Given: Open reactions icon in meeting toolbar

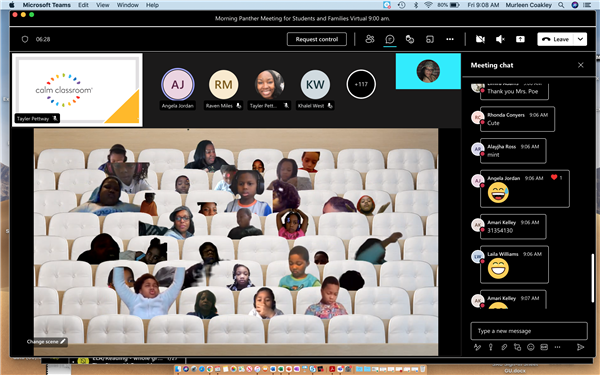Looking at the screenshot, I should (410, 39).
